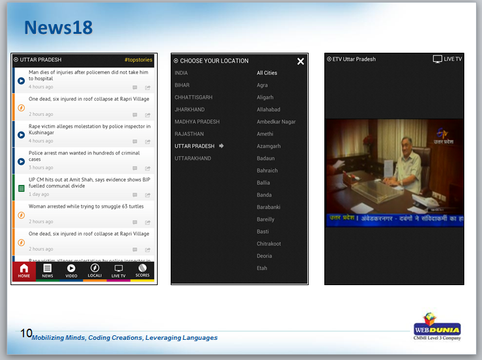Select INDIA in location list
The image size is (482, 360).
click(x=181, y=73)
